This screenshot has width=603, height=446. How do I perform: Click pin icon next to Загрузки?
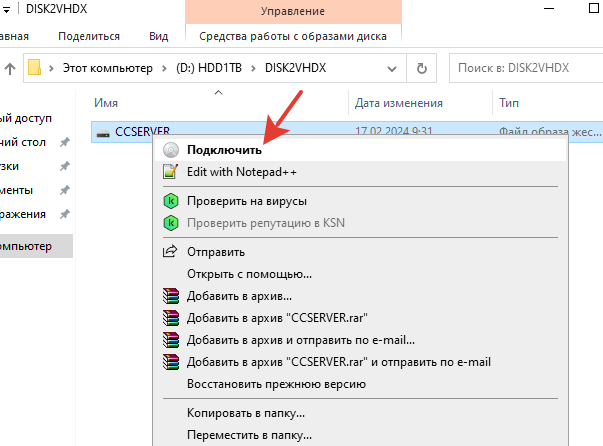(x=65, y=166)
